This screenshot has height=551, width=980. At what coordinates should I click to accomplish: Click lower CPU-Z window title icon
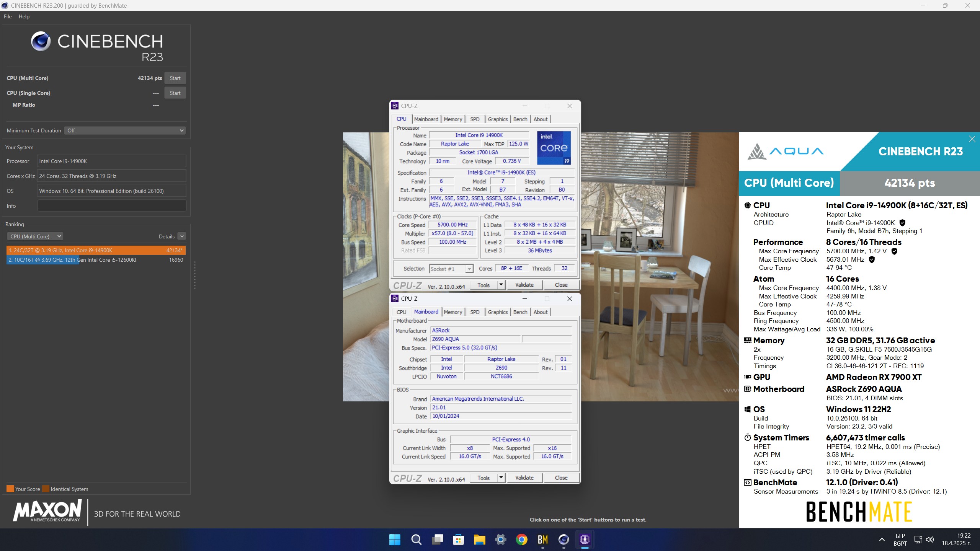coord(395,298)
